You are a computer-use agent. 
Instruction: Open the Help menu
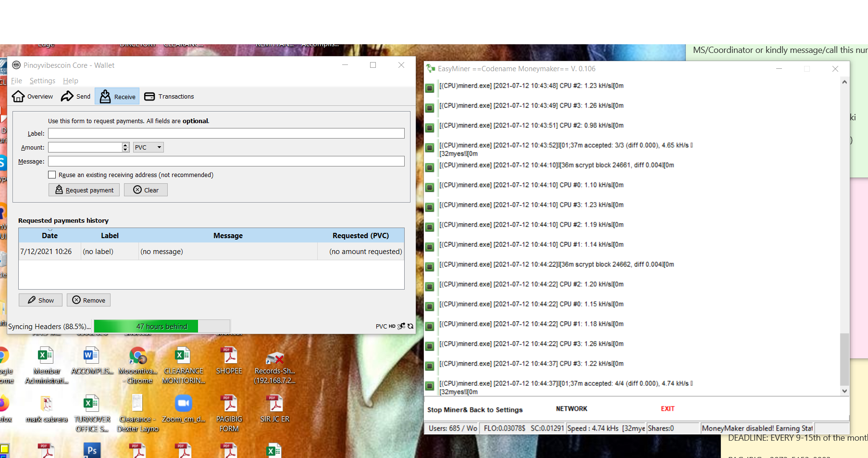pos(70,81)
